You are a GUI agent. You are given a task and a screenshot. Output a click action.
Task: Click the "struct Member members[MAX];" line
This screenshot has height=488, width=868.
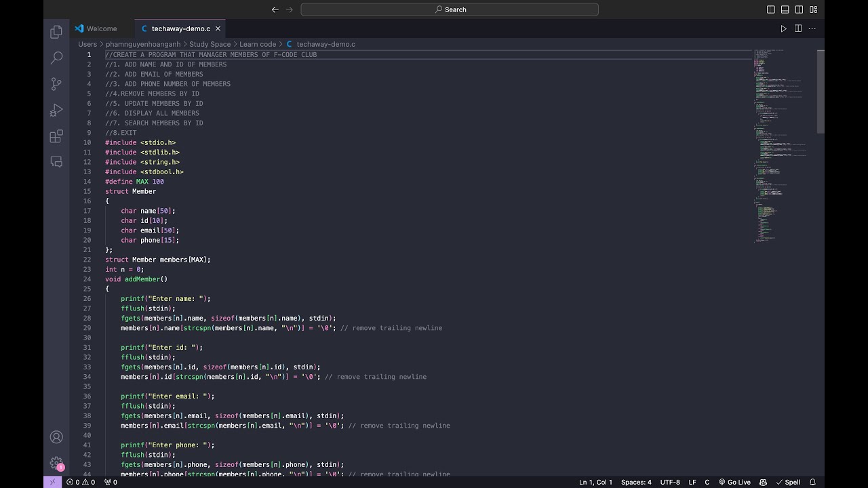(158, 260)
